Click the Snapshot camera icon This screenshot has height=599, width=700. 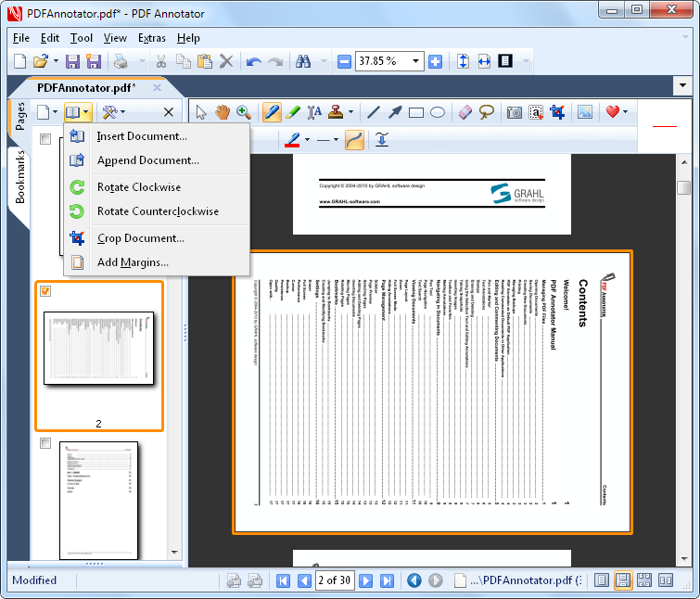(514, 112)
